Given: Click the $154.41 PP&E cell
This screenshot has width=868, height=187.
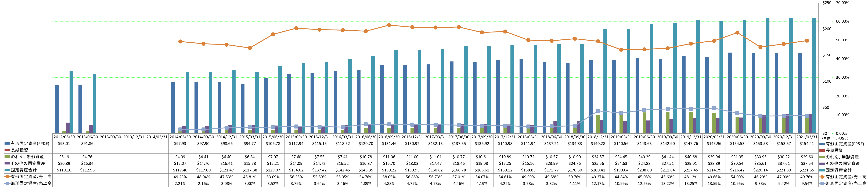Looking at the screenshot, I should pos(807,144).
